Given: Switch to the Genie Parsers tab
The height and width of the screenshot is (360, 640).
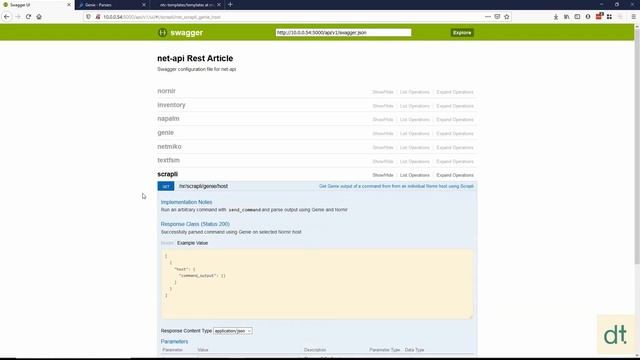Looking at the screenshot, I should point(112,5).
